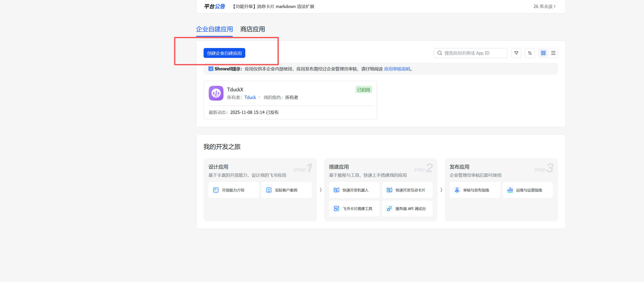Focus the 搜索应用名称或 App ID field
This screenshot has height=282, width=644.
(x=470, y=53)
